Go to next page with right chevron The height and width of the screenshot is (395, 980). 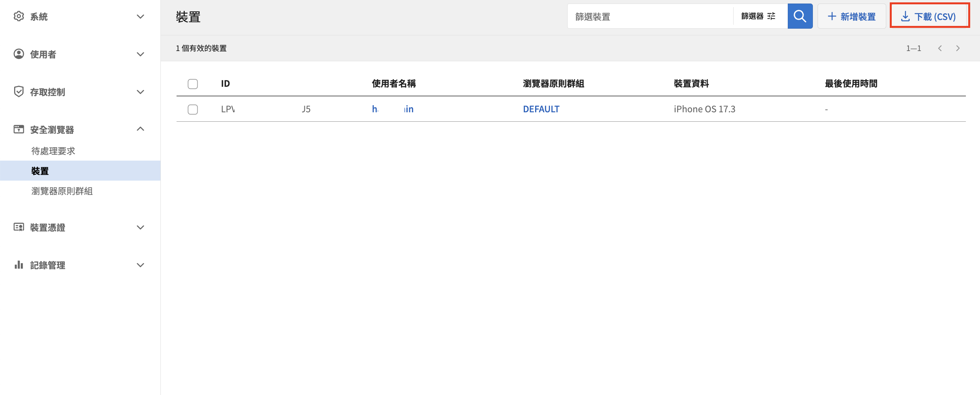coord(958,48)
